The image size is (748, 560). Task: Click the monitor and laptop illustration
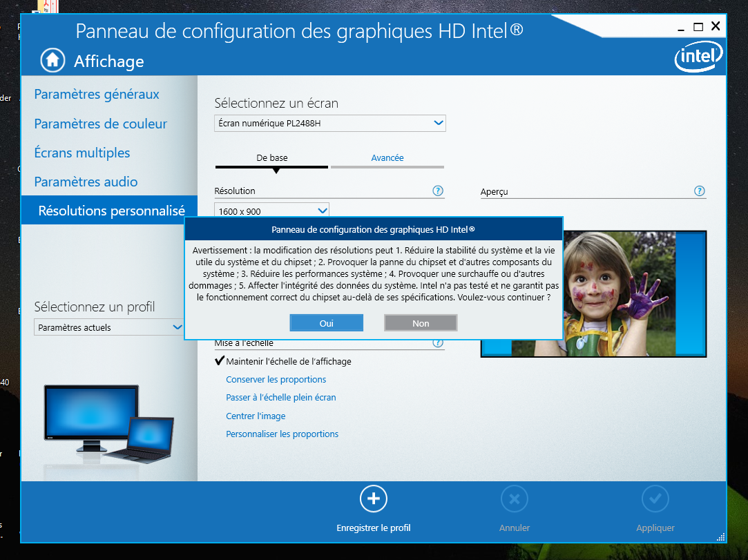[108, 425]
